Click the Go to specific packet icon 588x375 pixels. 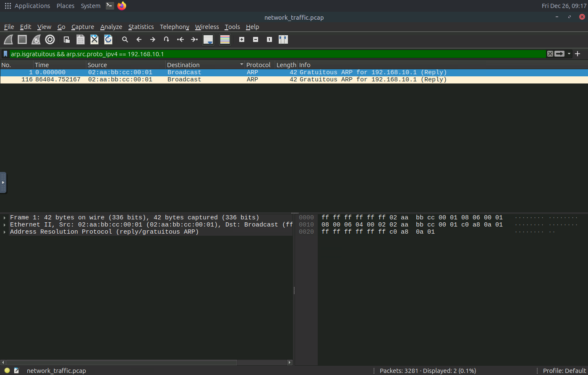[x=166, y=39]
